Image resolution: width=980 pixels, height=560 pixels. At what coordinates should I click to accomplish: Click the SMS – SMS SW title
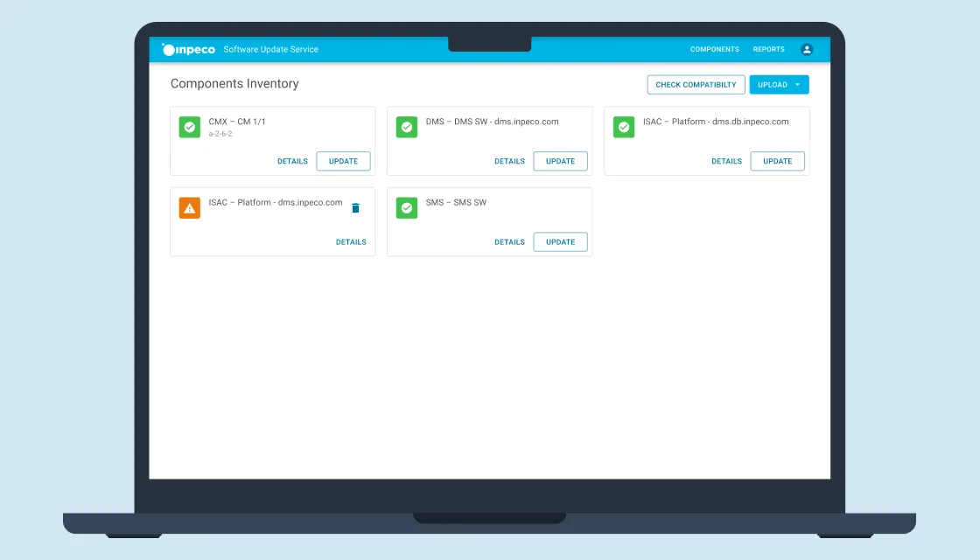click(456, 202)
